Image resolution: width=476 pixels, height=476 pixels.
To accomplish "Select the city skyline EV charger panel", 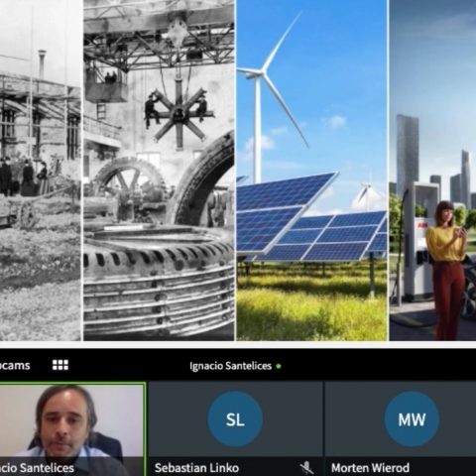I will click(432, 171).
